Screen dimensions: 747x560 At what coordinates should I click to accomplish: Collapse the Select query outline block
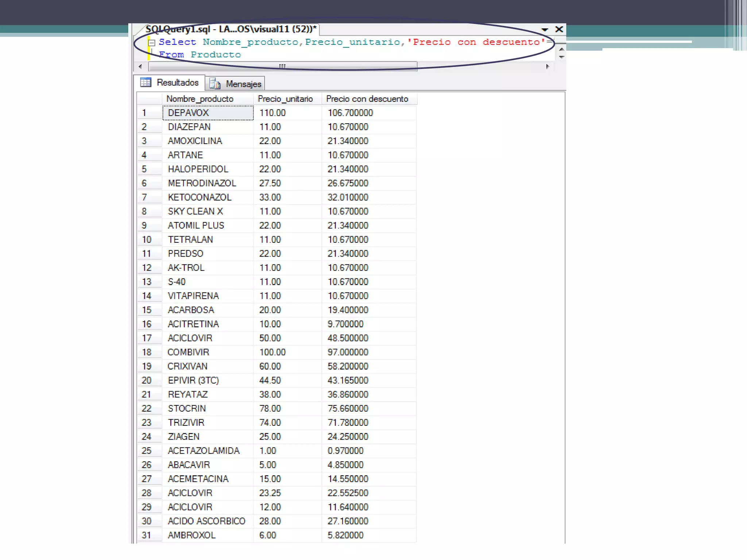pos(152,43)
